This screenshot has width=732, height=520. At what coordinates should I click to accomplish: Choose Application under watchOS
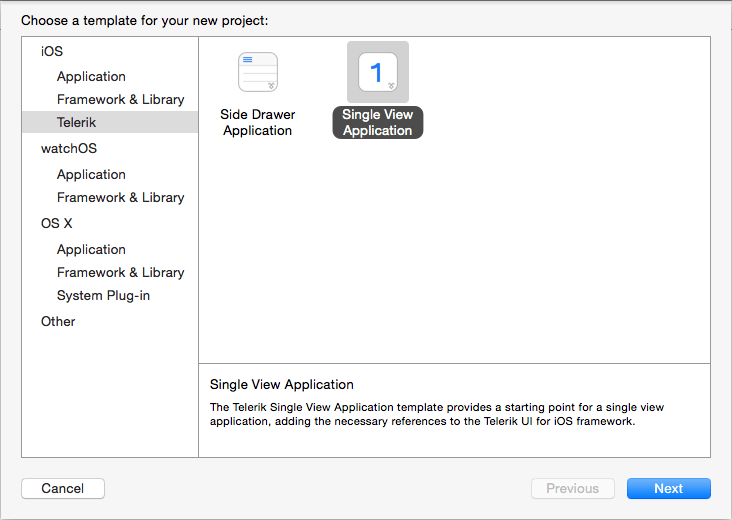(91, 174)
